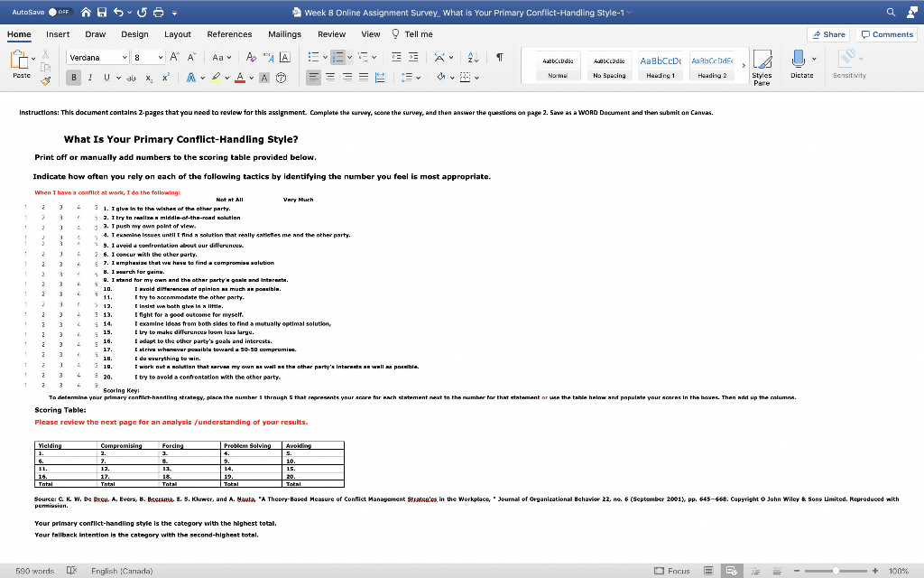
Task: Sort text with the A-Z icon
Action: (473, 57)
